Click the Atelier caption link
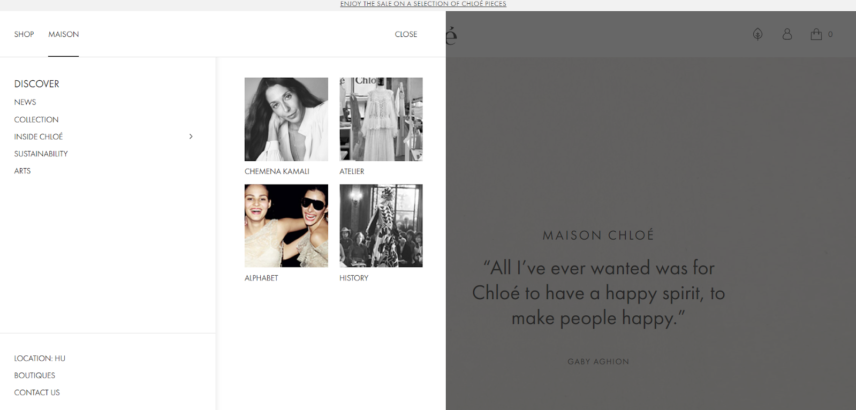Image resolution: width=856 pixels, height=410 pixels. pyautogui.click(x=352, y=171)
